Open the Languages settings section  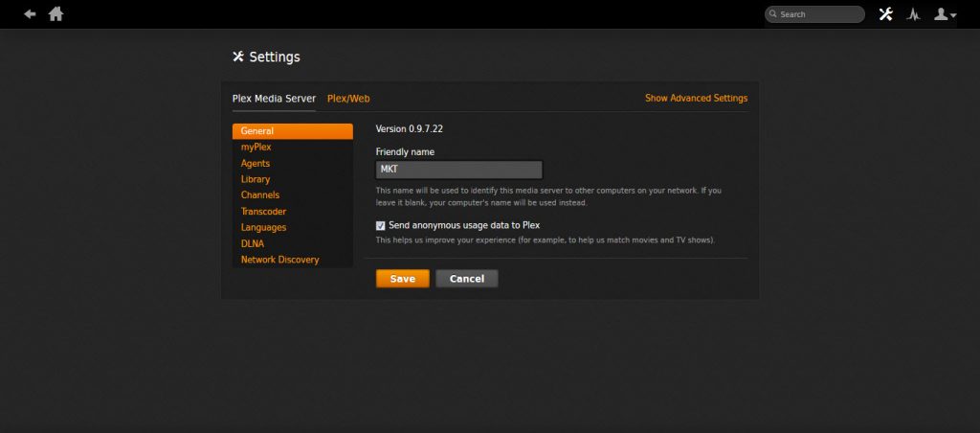click(x=293, y=228)
